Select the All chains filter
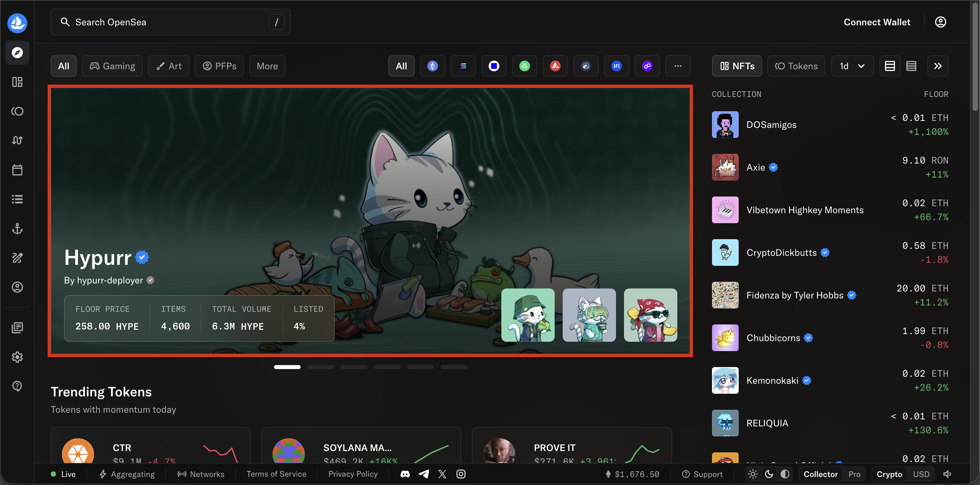This screenshot has width=980, height=485. tap(401, 66)
